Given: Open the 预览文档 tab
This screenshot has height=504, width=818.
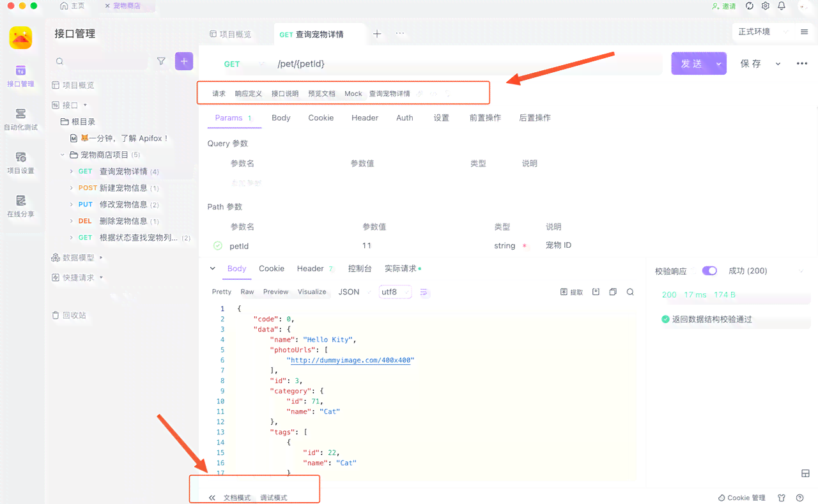Looking at the screenshot, I should 321,93.
